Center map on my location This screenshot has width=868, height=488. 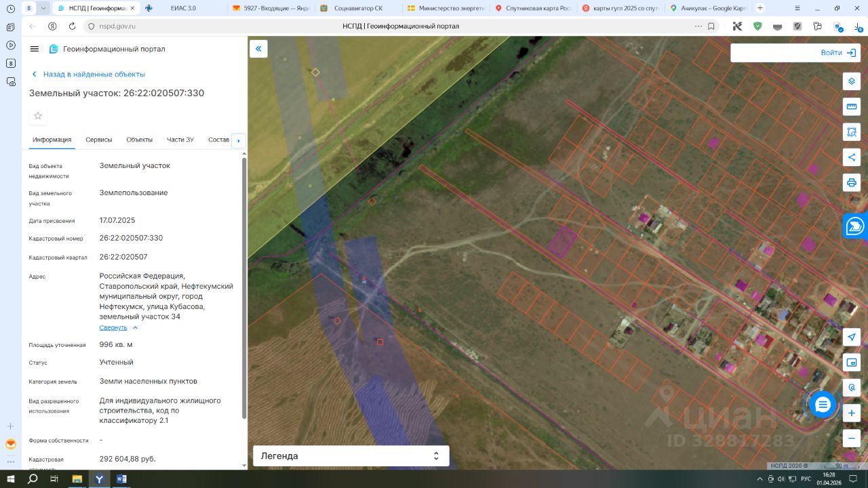point(852,337)
